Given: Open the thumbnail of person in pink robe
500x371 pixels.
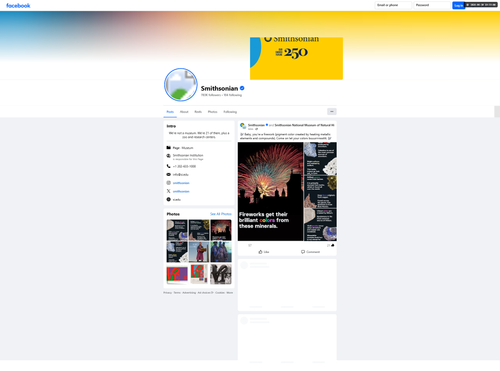Looking at the screenshot, I should pyautogui.click(x=199, y=252).
